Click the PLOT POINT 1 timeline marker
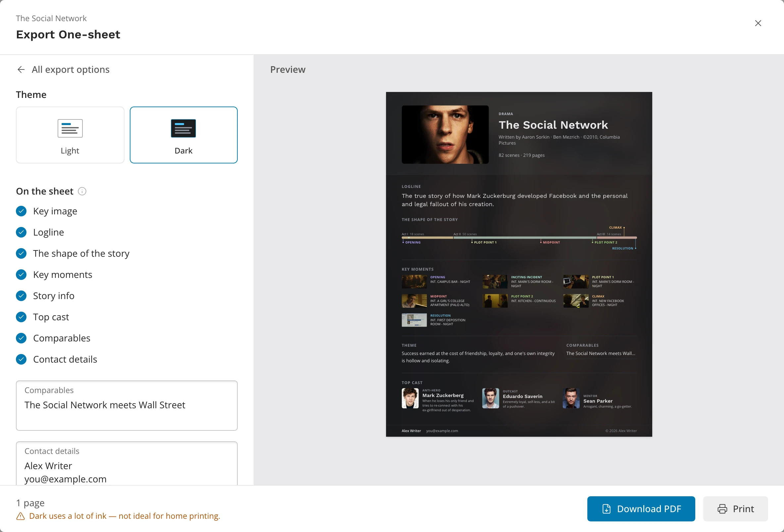This screenshot has height=532, width=784. (485, 243)
